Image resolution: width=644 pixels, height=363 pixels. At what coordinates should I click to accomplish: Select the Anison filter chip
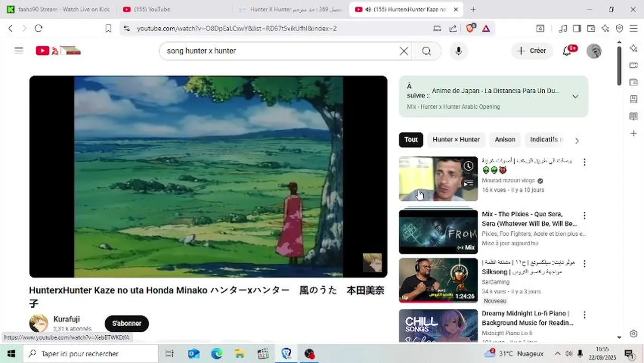pyautogui.click(x=505, y=140)
